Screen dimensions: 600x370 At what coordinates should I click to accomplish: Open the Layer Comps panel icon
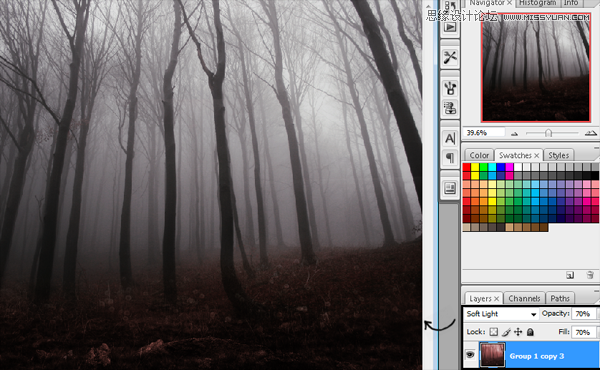pyautogui.click(x=450, y=188)
